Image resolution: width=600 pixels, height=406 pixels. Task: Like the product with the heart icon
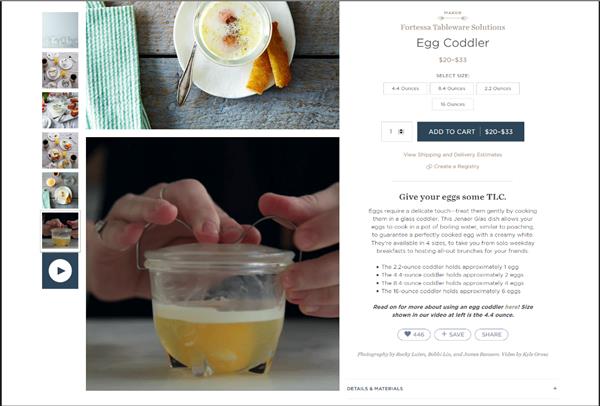(x=414, y=334)
